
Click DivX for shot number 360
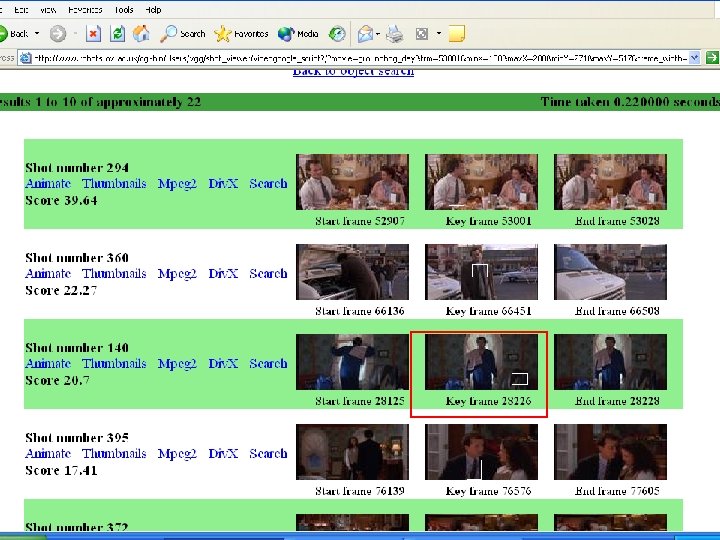(223, 274)
